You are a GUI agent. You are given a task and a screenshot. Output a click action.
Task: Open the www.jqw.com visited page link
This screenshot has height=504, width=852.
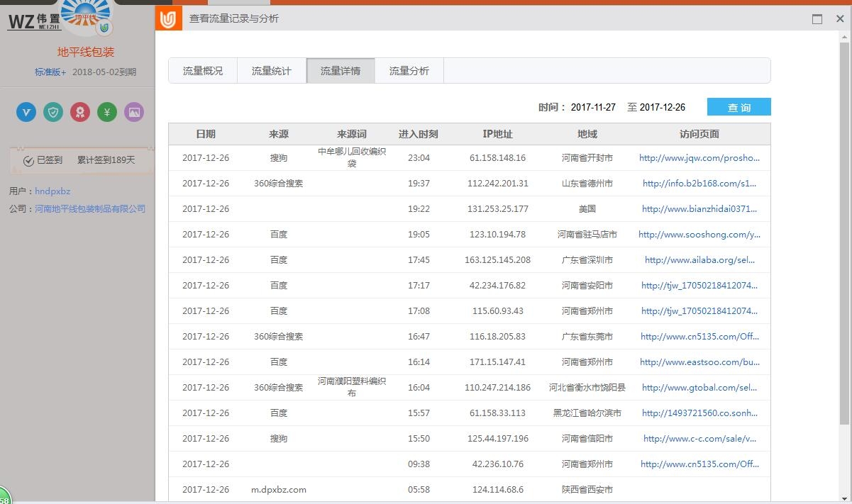[699, 158]
